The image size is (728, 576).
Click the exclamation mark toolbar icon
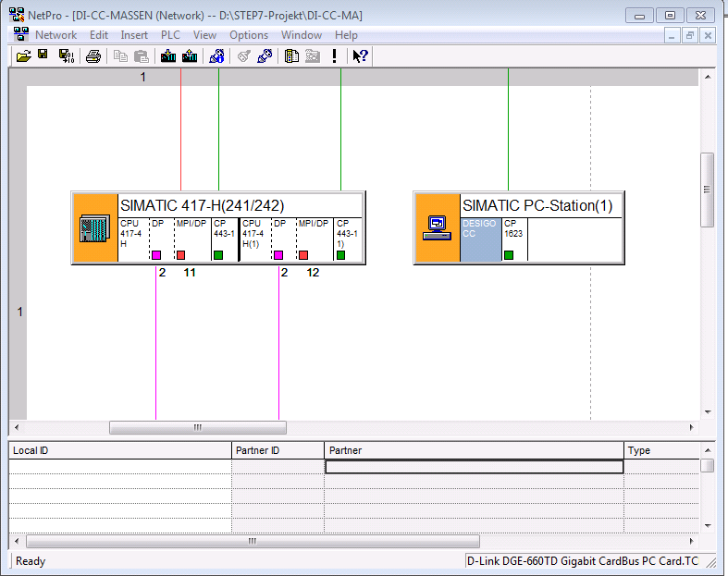[334, 56]
